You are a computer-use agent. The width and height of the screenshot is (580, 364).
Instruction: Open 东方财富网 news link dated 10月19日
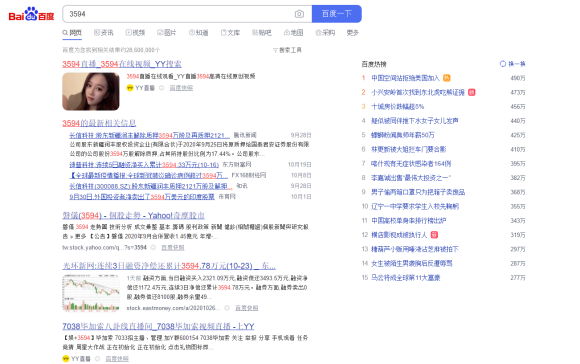pyautogui.click(x=144, y=164)
